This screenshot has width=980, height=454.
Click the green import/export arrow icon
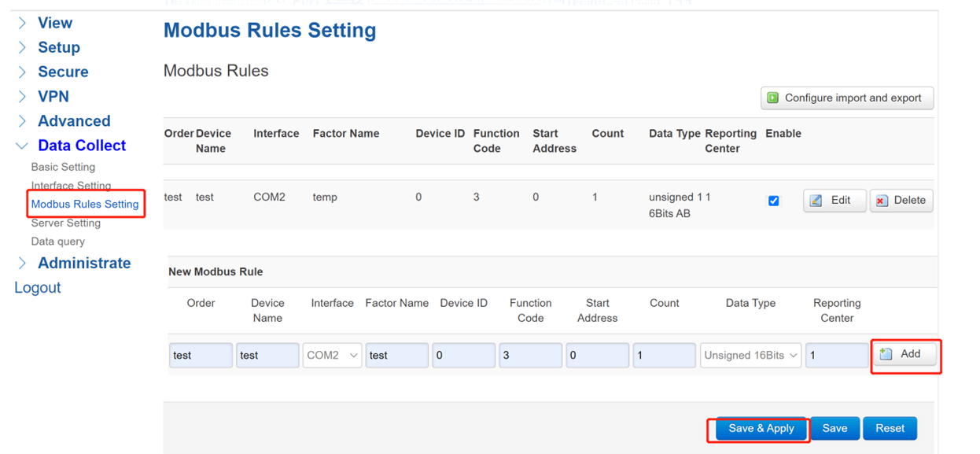point(772,98)
